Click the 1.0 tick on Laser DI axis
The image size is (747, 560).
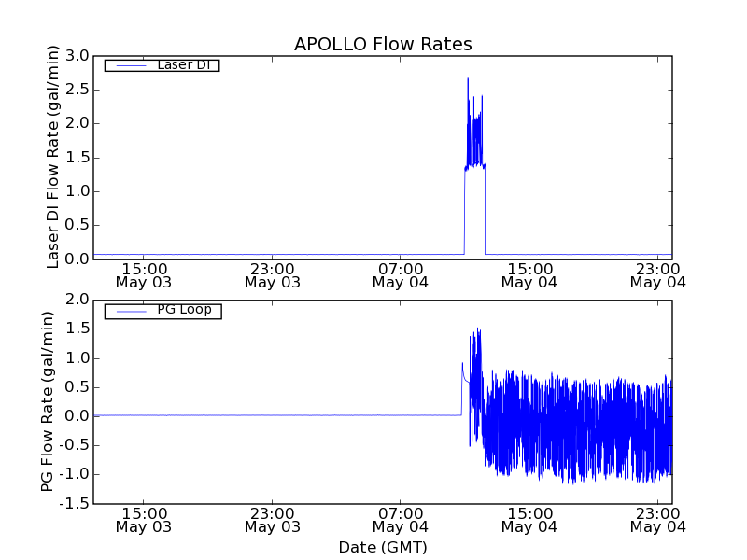[78, 191]
